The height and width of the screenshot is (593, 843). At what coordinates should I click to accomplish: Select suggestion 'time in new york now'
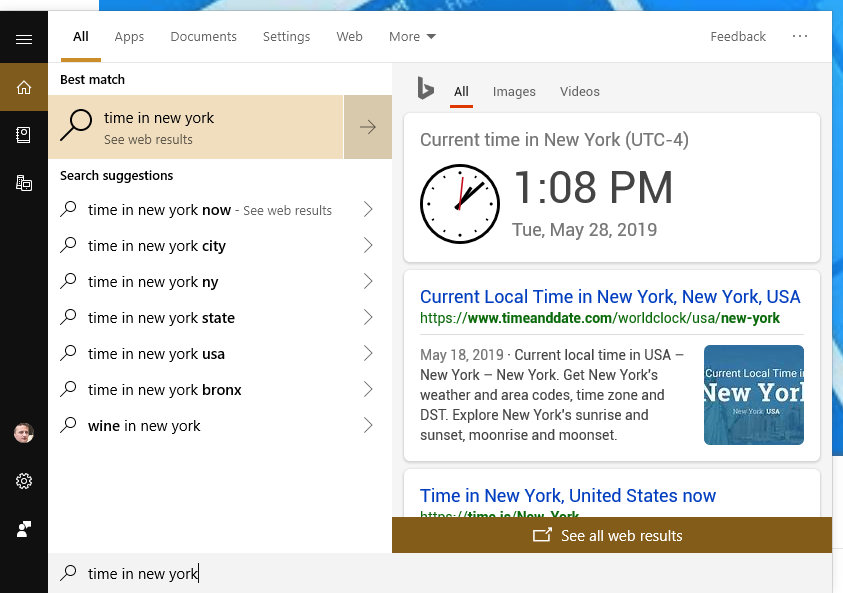210,210
